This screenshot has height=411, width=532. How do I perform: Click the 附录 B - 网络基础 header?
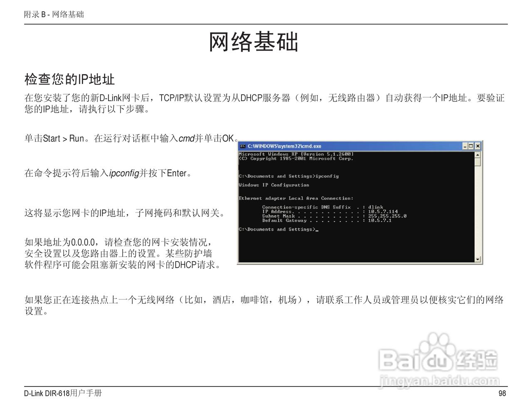tap(54, 14)
